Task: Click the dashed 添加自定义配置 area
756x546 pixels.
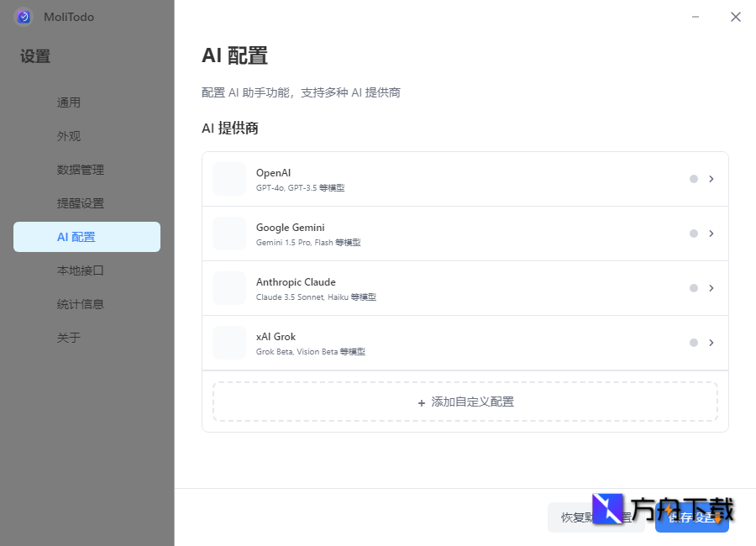Action: (x=465, y=402)
